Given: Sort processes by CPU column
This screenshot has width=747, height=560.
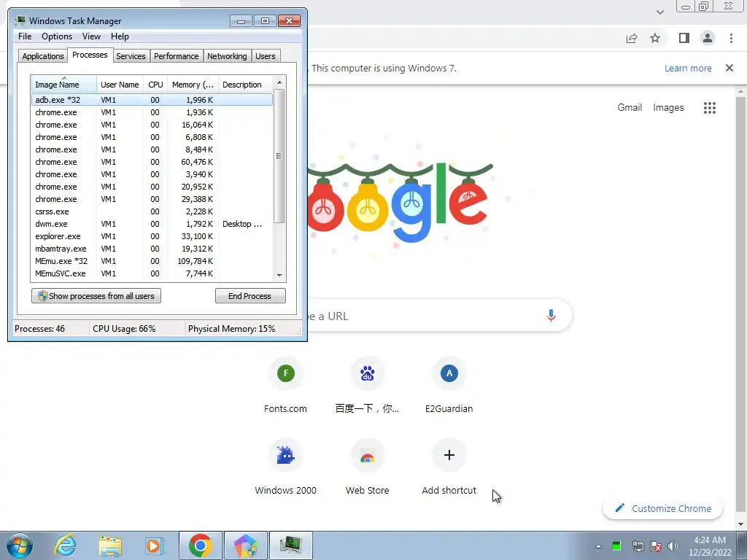Looking at the screenshot, I should [x=155, y=85].
